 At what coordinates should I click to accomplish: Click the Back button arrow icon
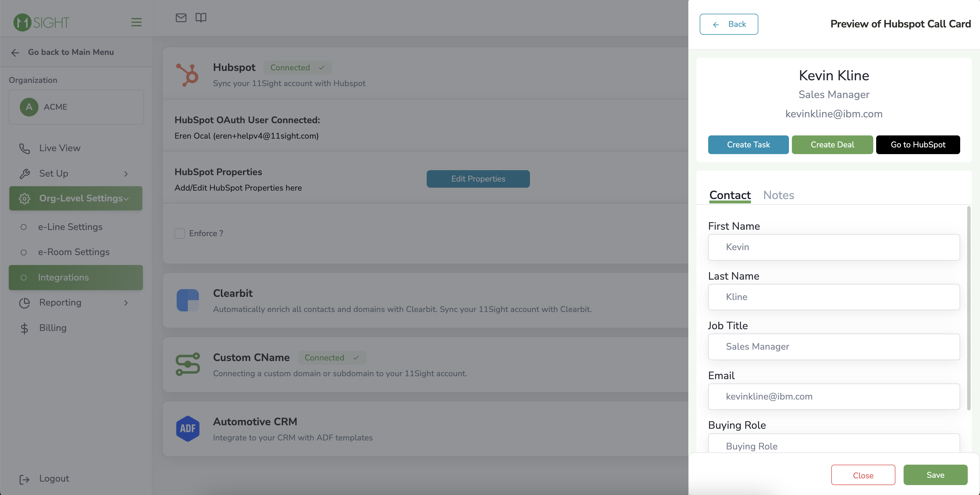coord(716,25)
